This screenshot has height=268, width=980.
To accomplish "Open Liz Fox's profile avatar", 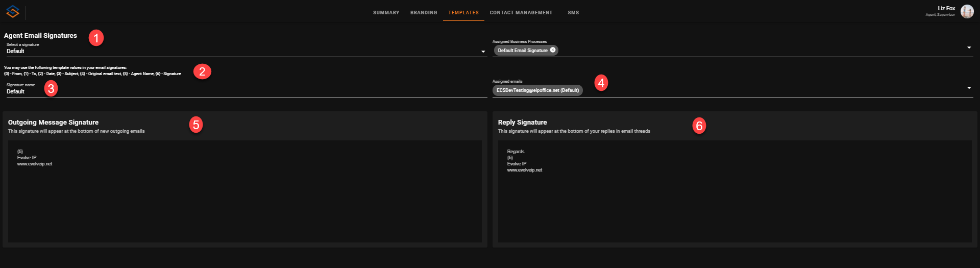I will click(967, 11).
